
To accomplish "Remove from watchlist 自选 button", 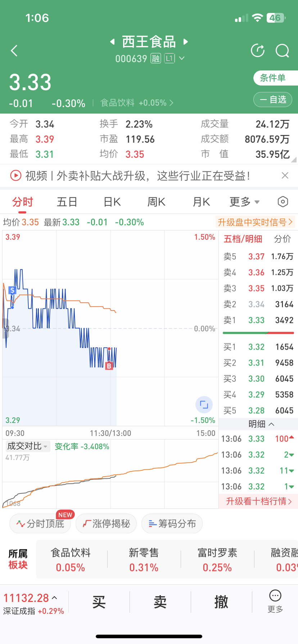I will coord(272,100).
